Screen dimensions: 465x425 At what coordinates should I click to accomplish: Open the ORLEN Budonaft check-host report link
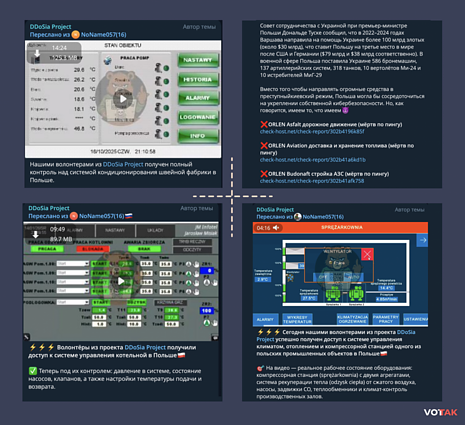[312, 181]
